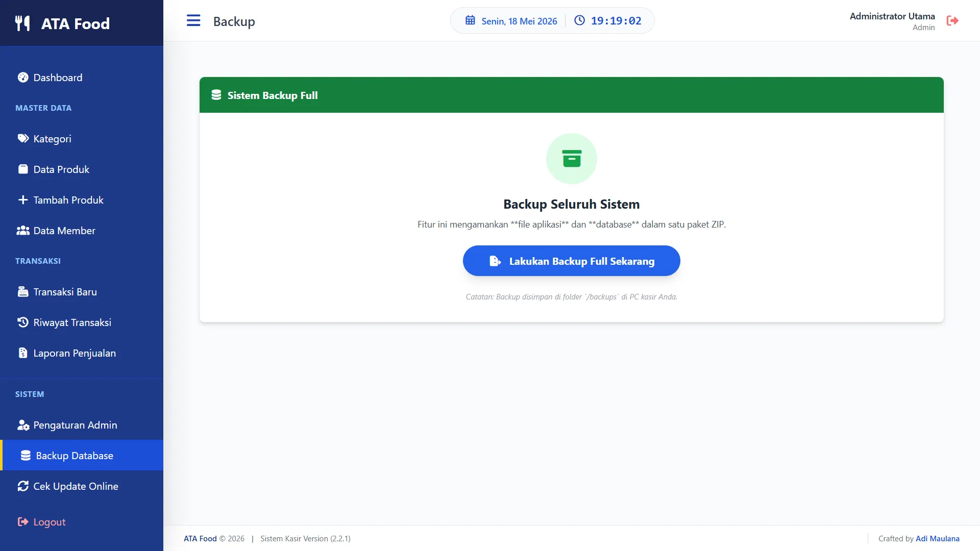Click the clock icon next to the time
This screenshot has height=551, width=980.
pos(580,20)
